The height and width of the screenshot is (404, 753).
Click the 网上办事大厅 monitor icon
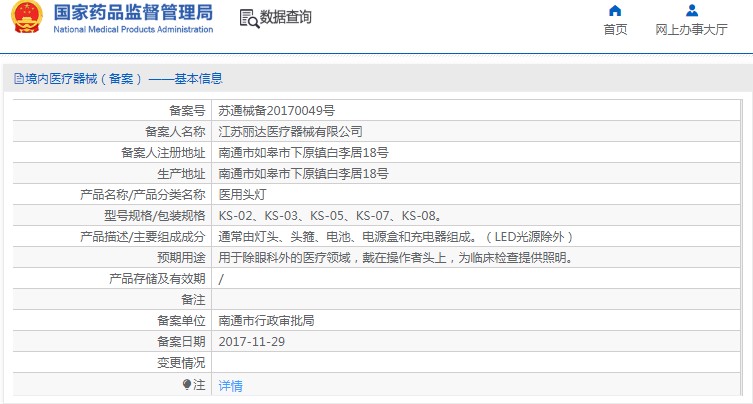pyautogui.click(x=691, y=11)
